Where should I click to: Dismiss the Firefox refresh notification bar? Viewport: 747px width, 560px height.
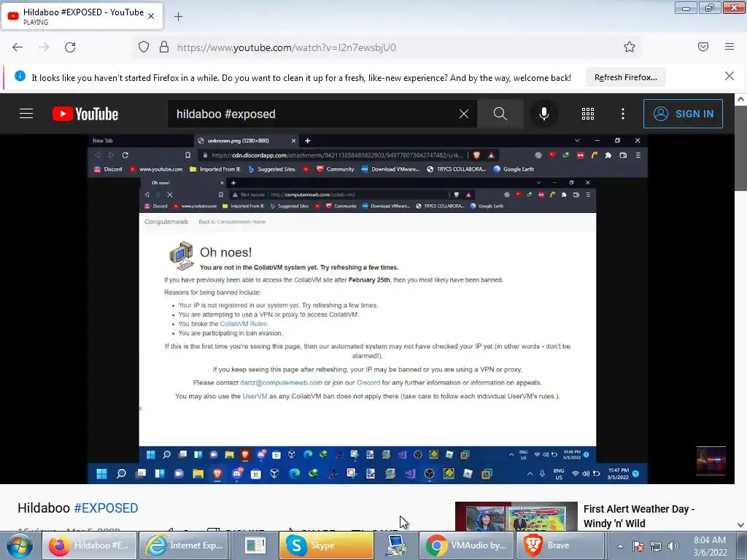coord(729,76)
